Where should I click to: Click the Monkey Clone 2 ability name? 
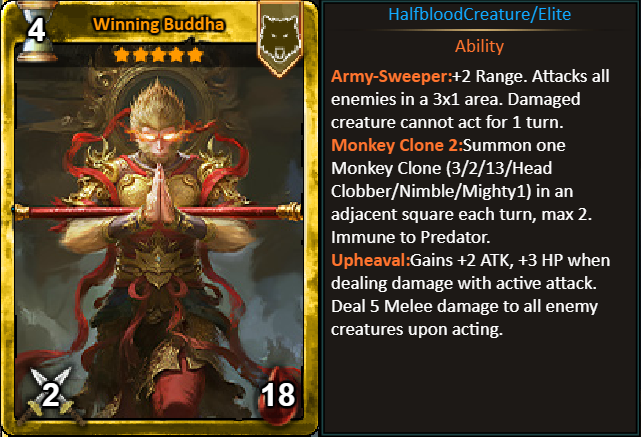(x=397, y=146)
